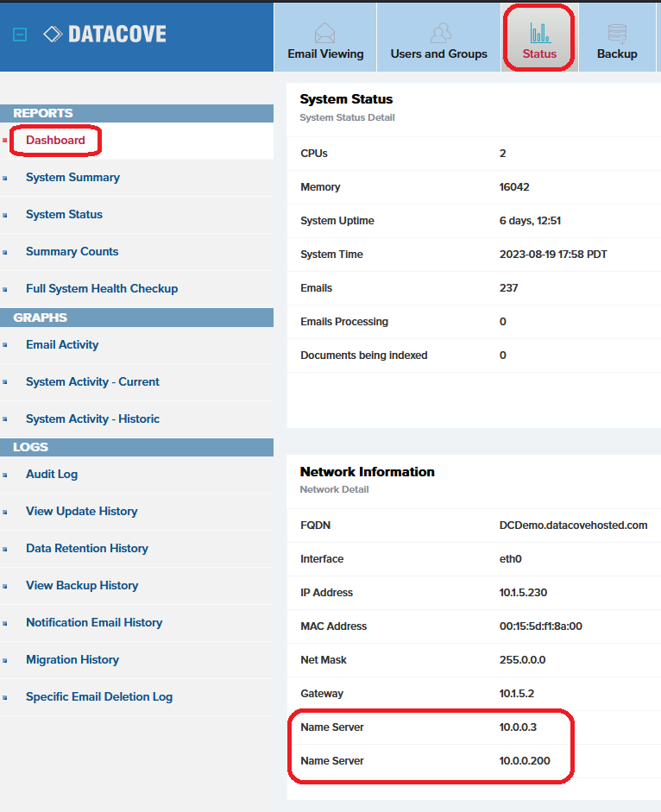Click the Gateway value 10.1.5.2

point(517,694)
